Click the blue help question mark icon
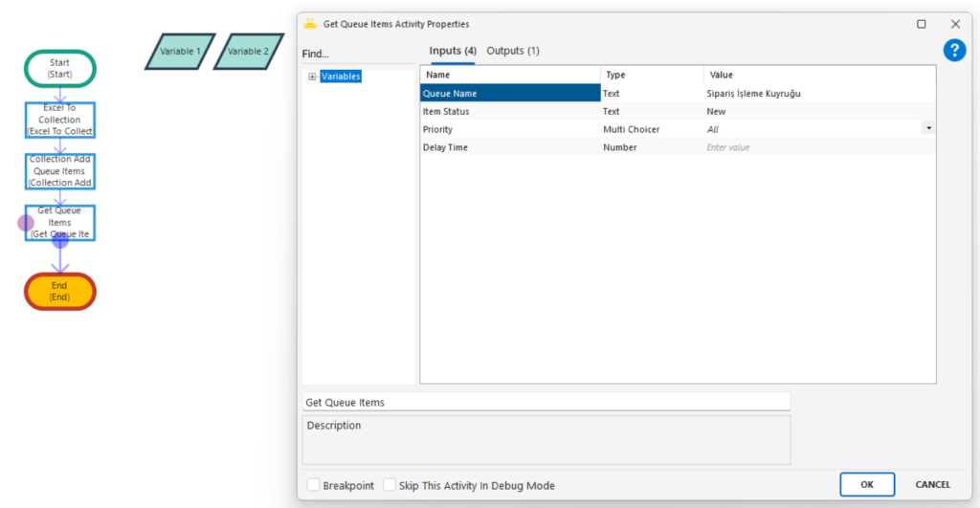 click(x=954, y=51)
